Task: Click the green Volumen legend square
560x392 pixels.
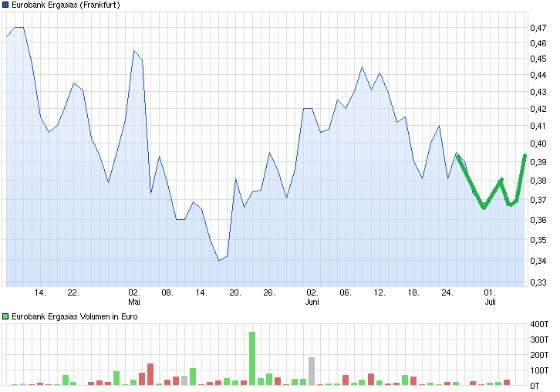Action: pyautogui.click(x=5, y=316)
